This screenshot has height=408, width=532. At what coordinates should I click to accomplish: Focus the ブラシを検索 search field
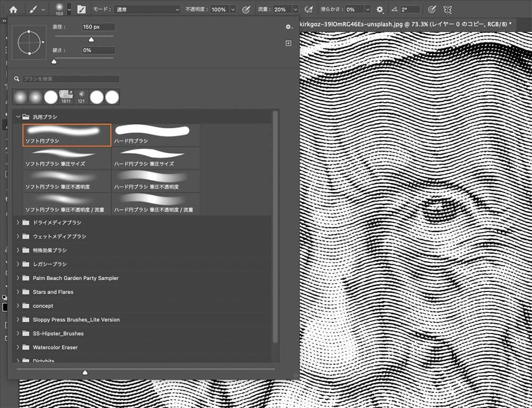(71, 79)
